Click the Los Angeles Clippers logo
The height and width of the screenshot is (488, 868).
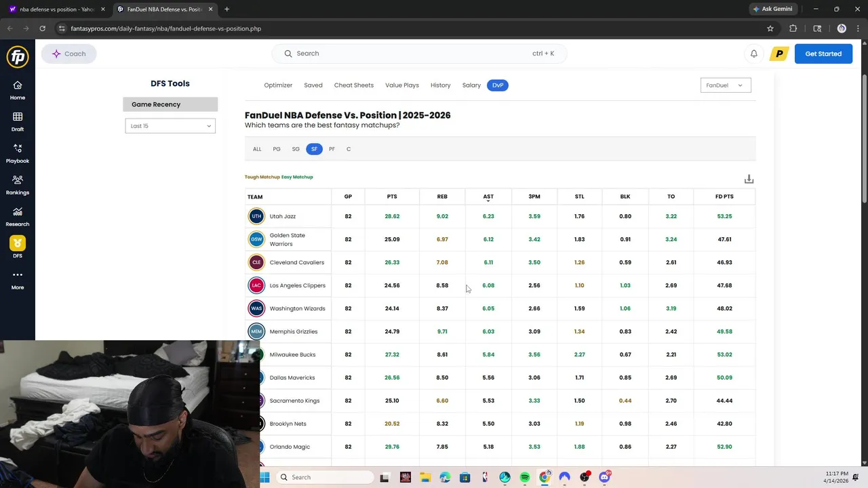(x=256, y=285)
